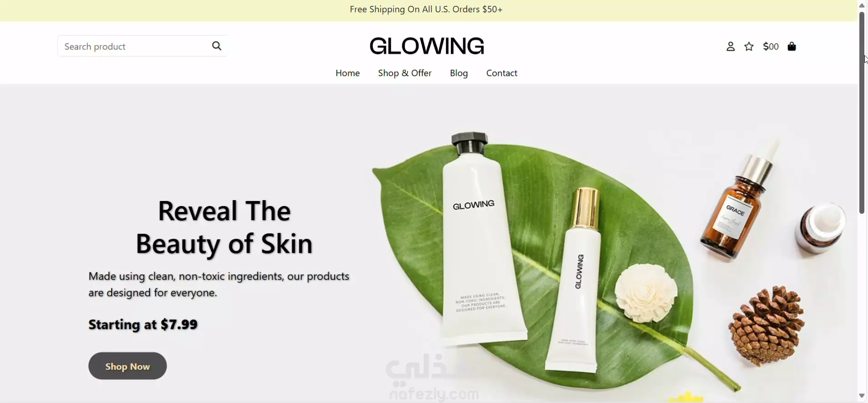
Task: Open the user account icon
Action: coord(730,46)
